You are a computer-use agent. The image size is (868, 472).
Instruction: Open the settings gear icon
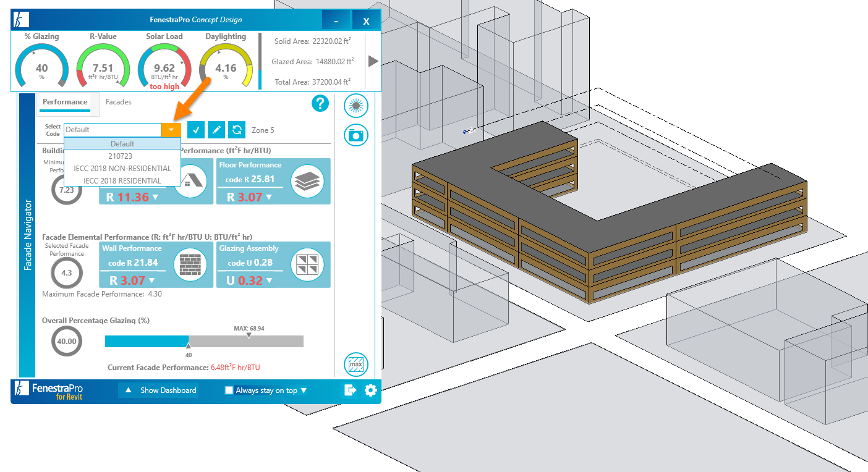[x=370, y=390]
